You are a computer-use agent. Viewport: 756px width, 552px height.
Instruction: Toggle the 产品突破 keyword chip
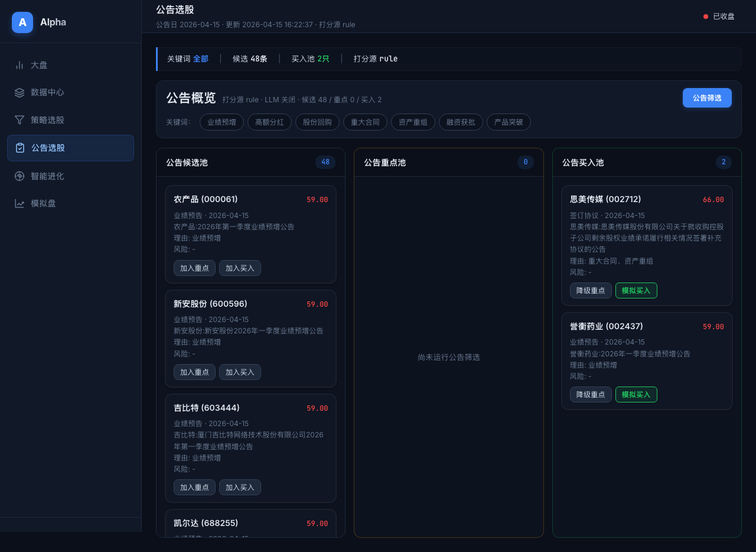(x=509, y=122)
